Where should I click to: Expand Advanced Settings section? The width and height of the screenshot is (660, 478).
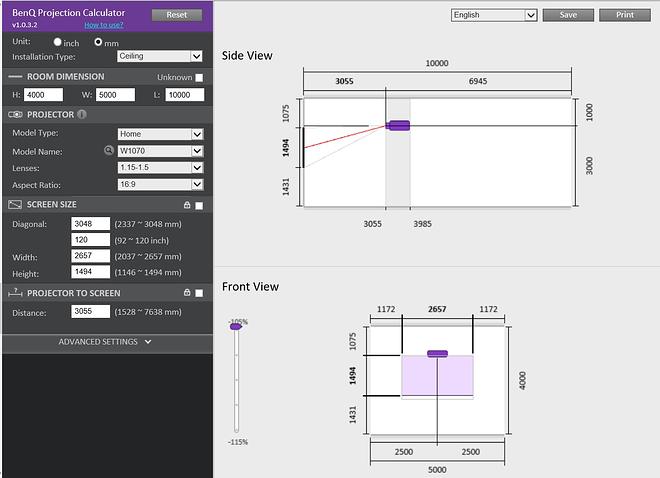pyautogui.click(x=107, y=342)
